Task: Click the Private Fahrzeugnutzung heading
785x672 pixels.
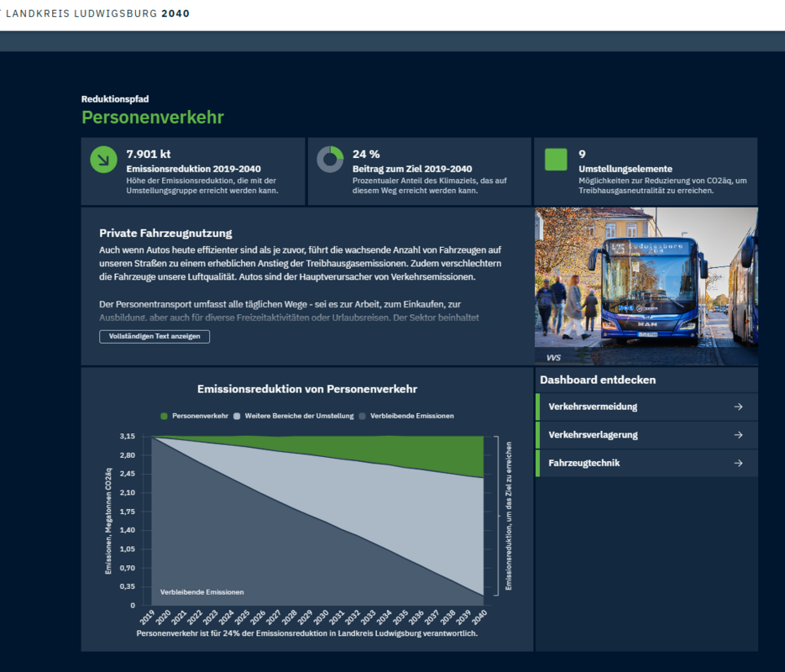Action: click(165, 233)
